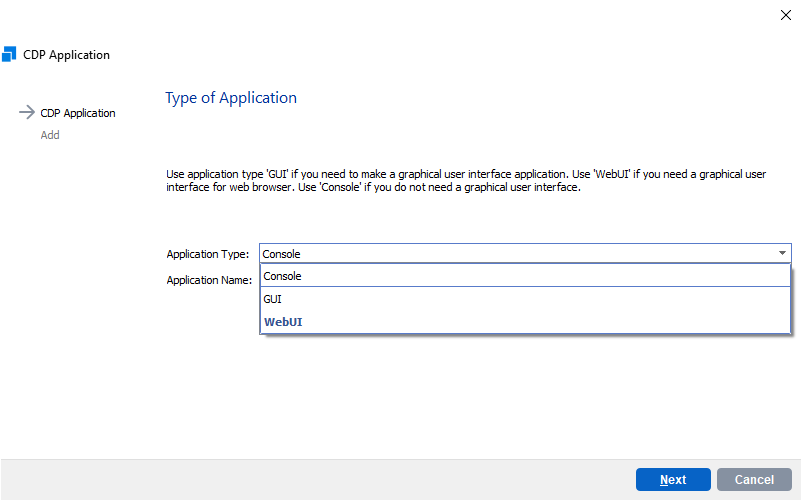The height and width of the screenshot is (501, 802).
Task: Collapse the Application Type dropdown arrow
Action: tap(782, 254)
